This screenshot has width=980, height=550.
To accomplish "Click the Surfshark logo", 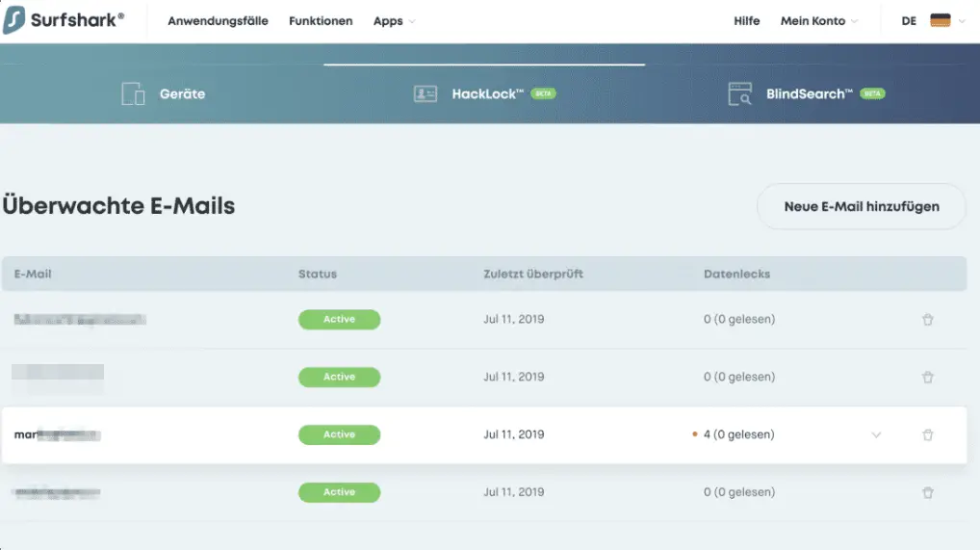I will coord(64,20).
